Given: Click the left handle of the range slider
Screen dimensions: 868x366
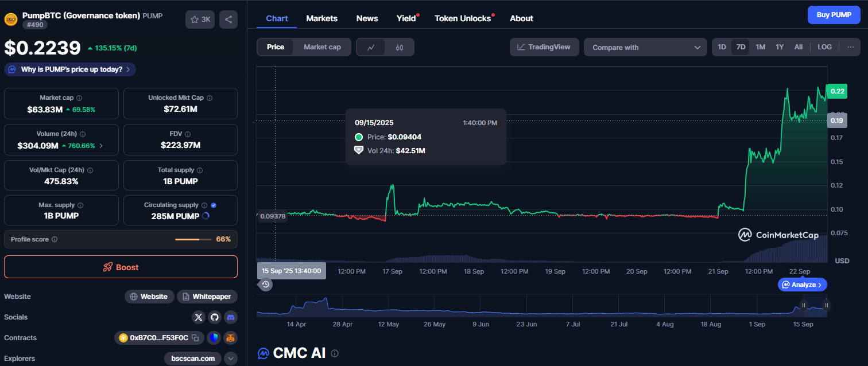Looking at the screenshot, I should coord(803,305).
